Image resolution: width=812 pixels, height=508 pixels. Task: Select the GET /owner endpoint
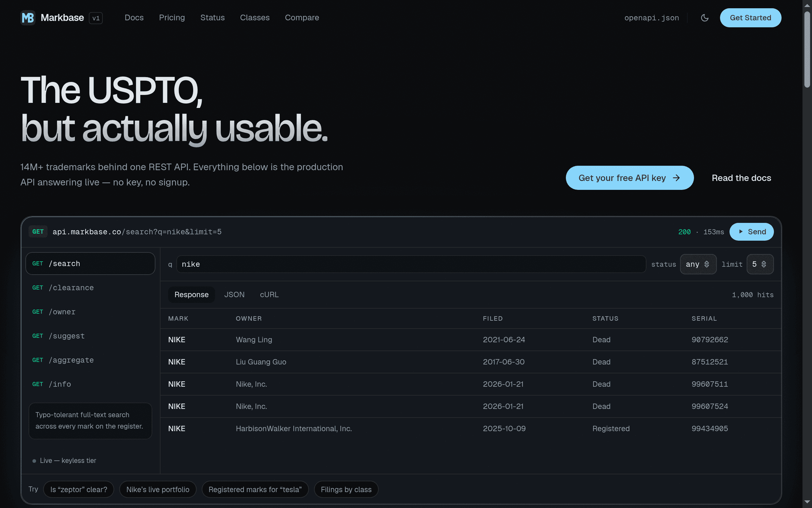tap(90, 312)
